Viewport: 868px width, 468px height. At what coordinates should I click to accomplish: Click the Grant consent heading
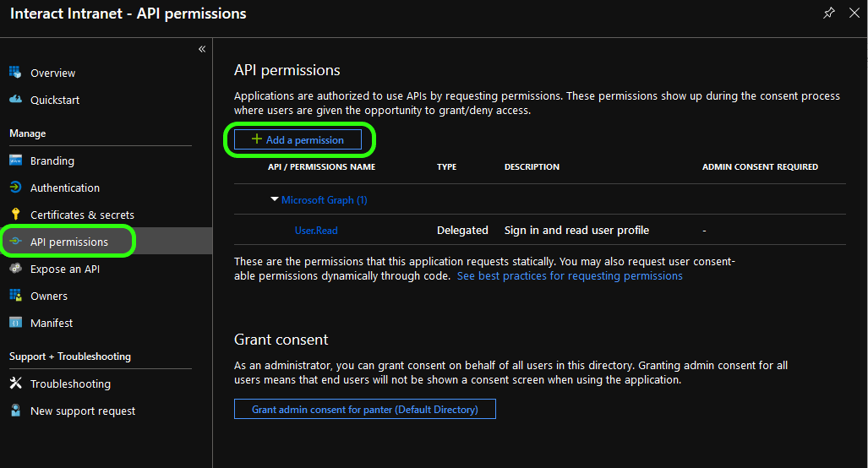(281, 339)
